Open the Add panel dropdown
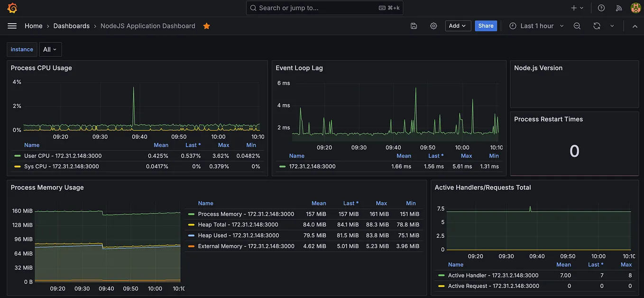Image resolution: width=644 pixels, height=298 pixels. (457, 26)
